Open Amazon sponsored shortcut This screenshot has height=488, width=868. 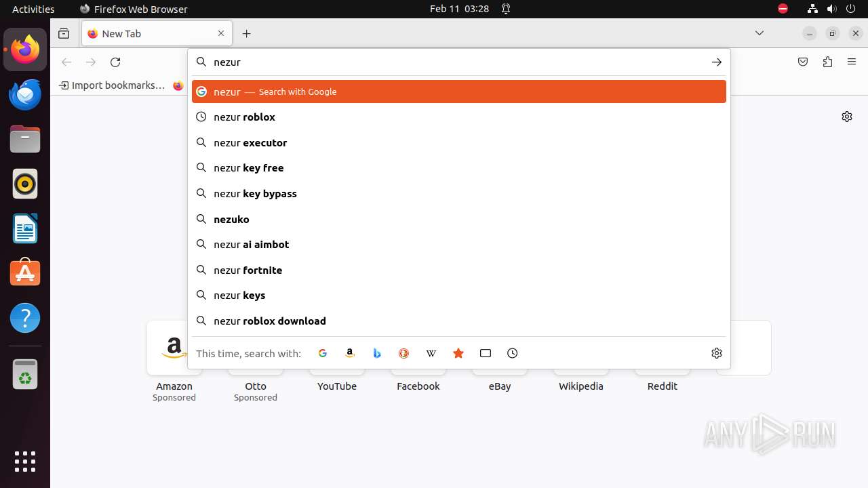pyautogui.click(x=174, y=361)
